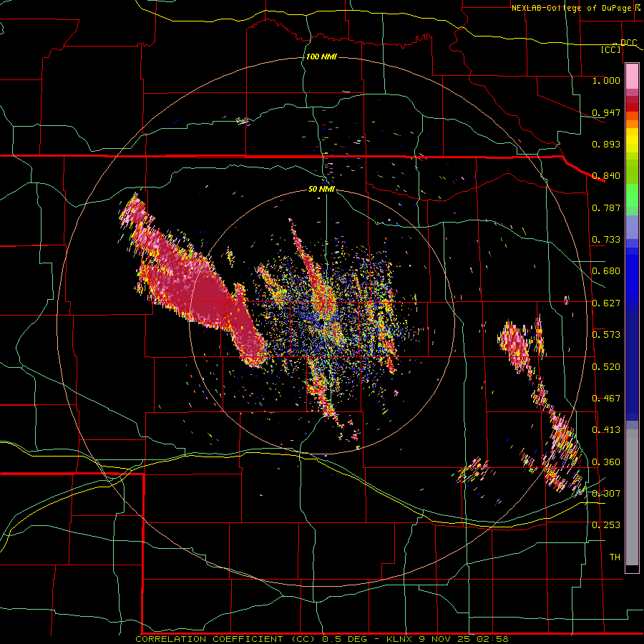Image resolution: width=644 pixels, height=644 pixels.
Task: Click the 1.000 value on the color scale
Action: point(606,80)
